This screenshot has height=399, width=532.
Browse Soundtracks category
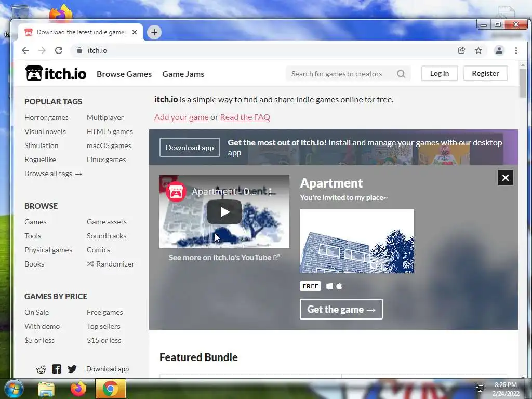[107, 236]
